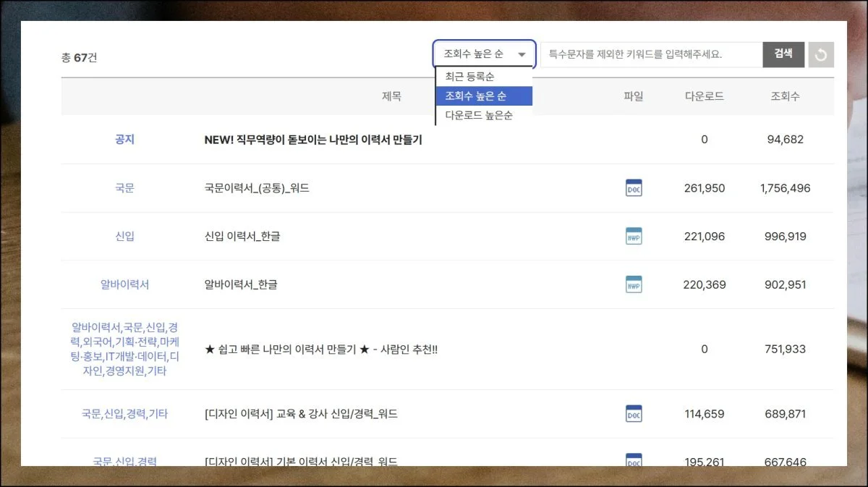Select 최근 등록순 from the sort dropdown
Image resolution: width=868 pixels, height=487 pixels.
pyautogui.click(x=483, y=76)
